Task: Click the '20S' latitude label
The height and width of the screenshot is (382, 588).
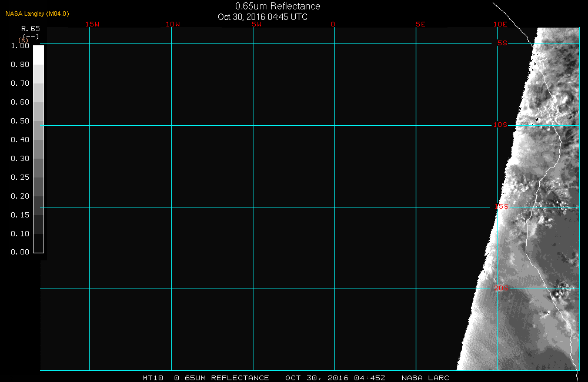Action: click(502, 289)
